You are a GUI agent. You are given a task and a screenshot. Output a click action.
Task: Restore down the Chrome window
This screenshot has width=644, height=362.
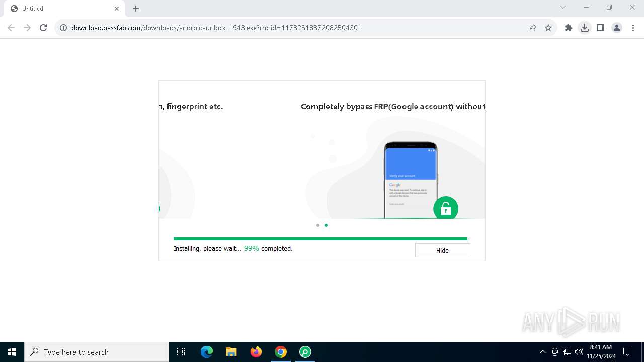pos(609,7)
